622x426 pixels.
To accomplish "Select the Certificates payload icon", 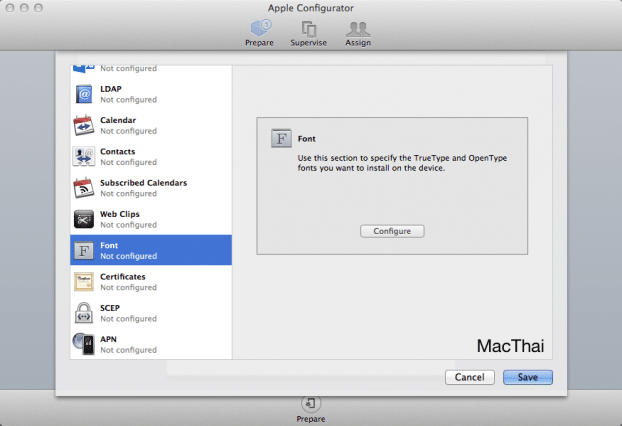I will pyautogui.click(x=84, y=282).
